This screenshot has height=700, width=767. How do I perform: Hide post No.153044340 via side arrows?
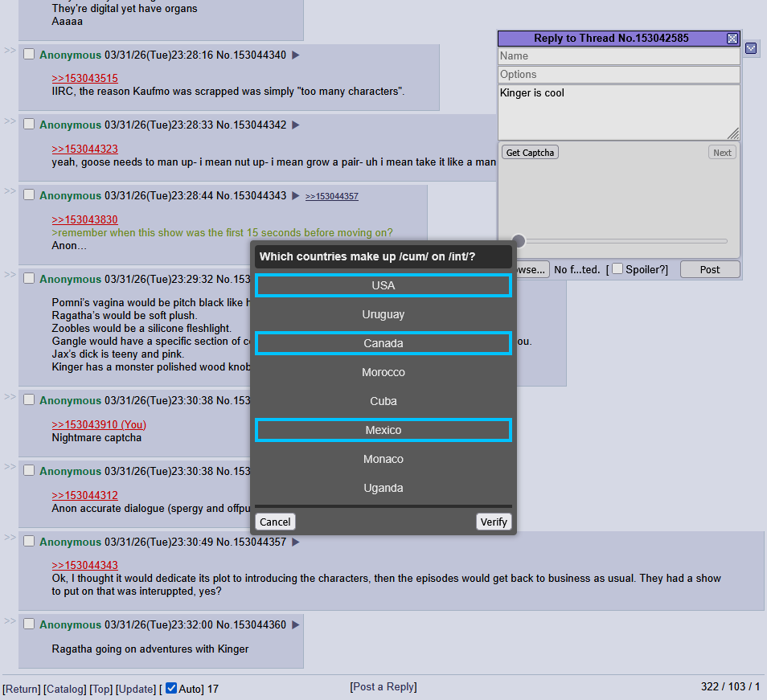click(10, 50)
